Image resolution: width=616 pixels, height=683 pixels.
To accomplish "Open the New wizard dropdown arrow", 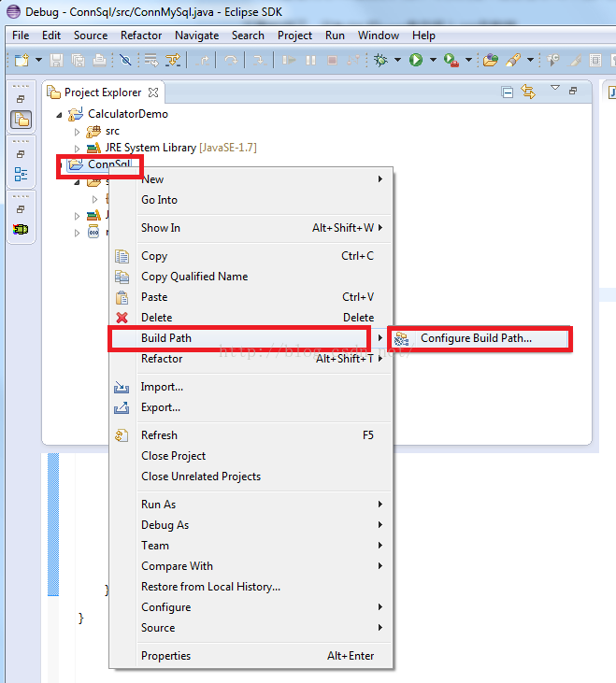I will [x=38, y=60].
